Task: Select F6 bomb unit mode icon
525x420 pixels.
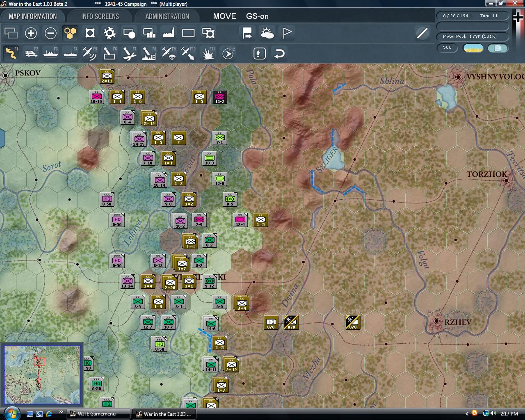Action: point(110,53)
